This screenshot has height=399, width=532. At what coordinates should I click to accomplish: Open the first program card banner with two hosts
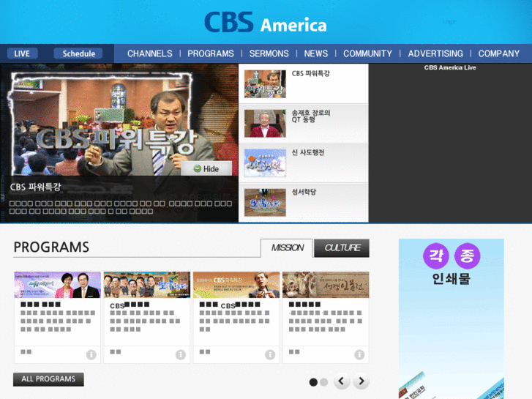click(x=57, y=285)
